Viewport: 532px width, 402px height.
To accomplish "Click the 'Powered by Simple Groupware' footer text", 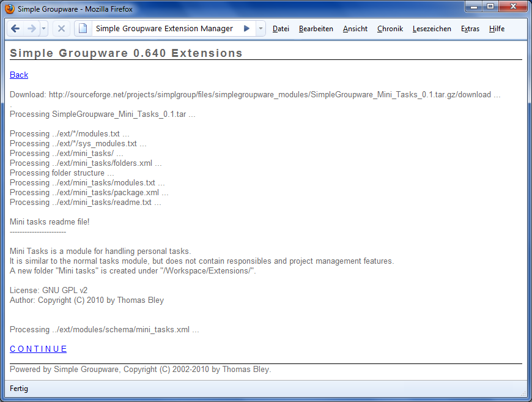I will (141, 370).
